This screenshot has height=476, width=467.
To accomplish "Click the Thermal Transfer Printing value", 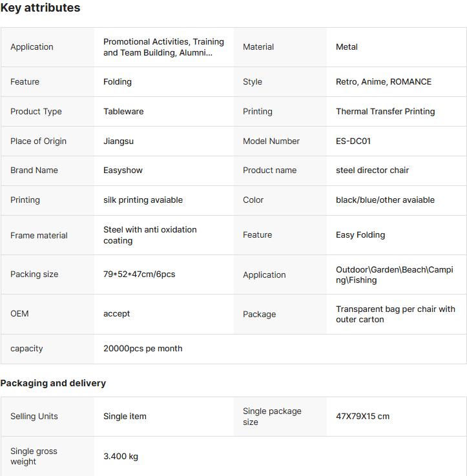I will click(385, 112).
